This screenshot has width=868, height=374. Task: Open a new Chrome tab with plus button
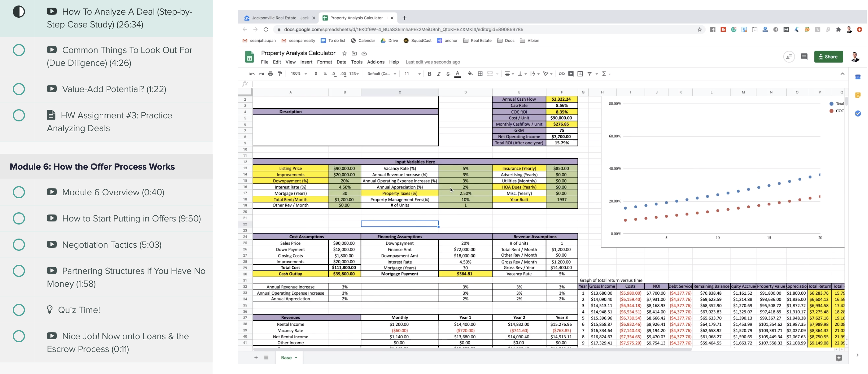tap(404, 18)
